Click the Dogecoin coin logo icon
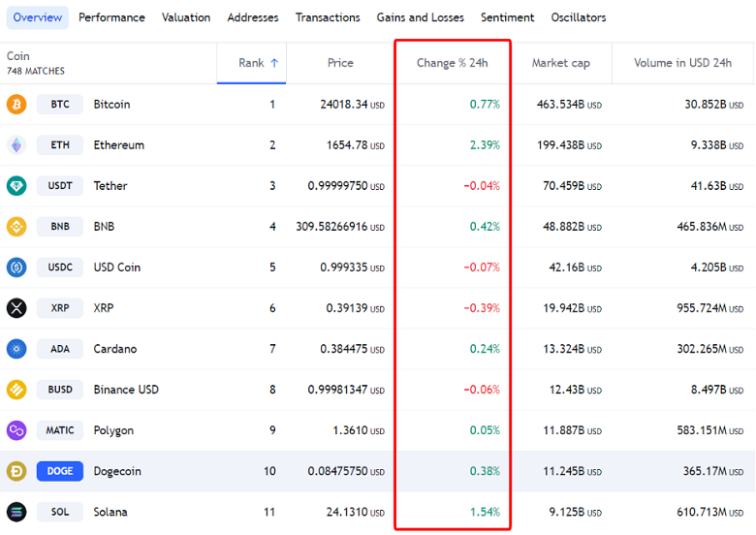756x535 pixels. (16, 471)
